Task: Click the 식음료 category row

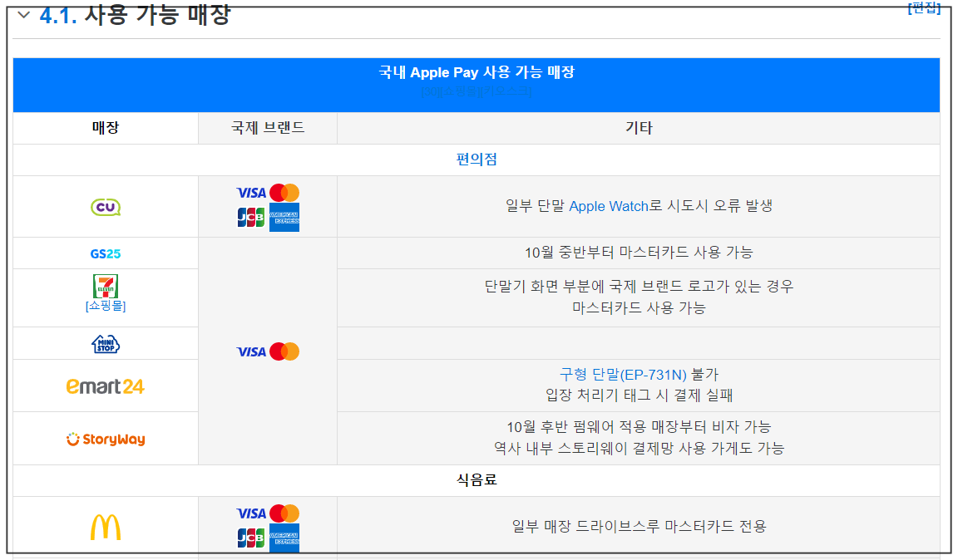Action: pyautogui.click(x=477, y=480)
